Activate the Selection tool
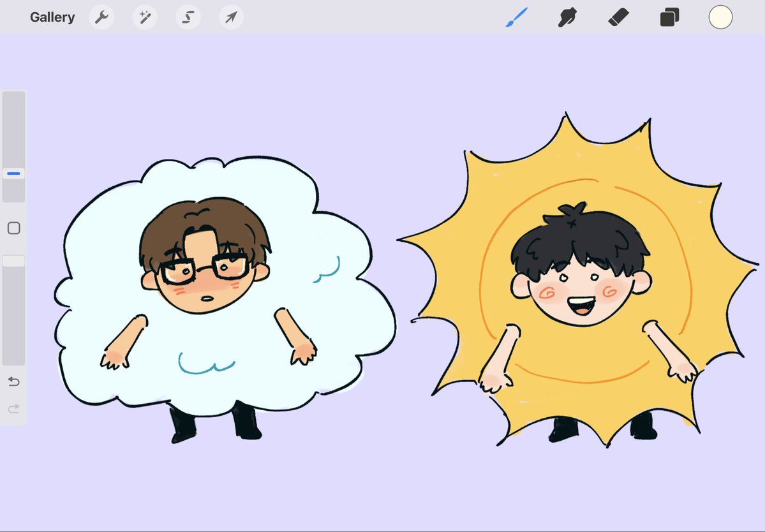The height and width of the screenshot is (532, 765). pos(188,17)
